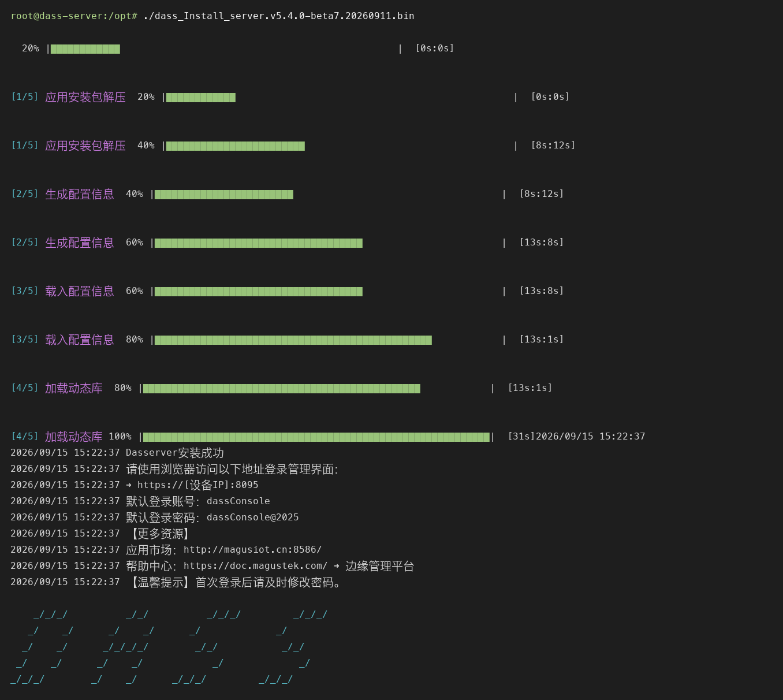Click the '【更多资源】' heading
The width and height of the screenshot is (783, 700).
coord(160,534)
